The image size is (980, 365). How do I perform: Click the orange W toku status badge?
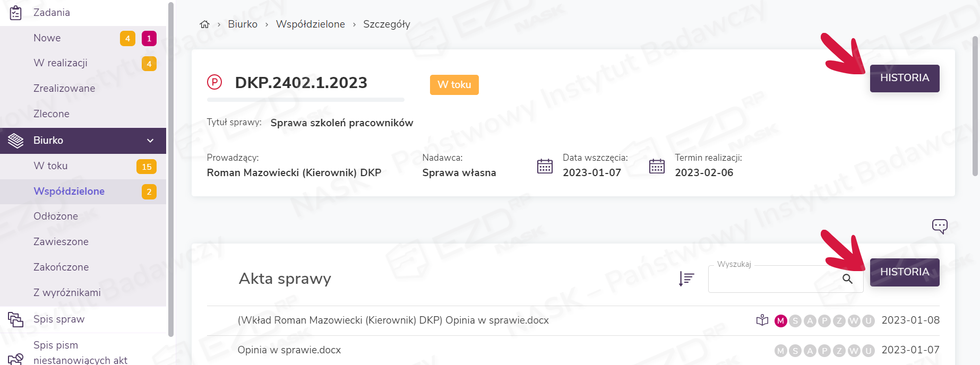click(454, 85)
